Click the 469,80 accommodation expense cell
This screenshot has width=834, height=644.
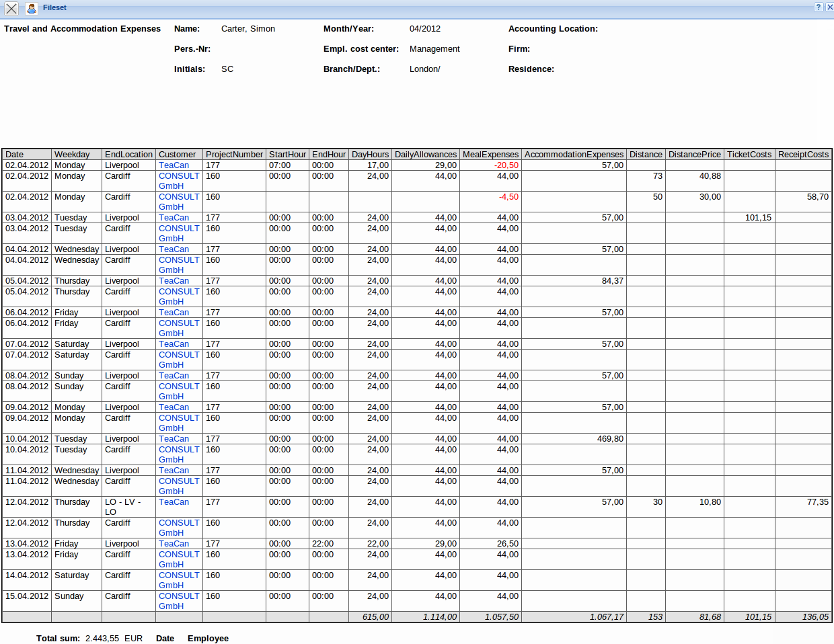point(610,439)
